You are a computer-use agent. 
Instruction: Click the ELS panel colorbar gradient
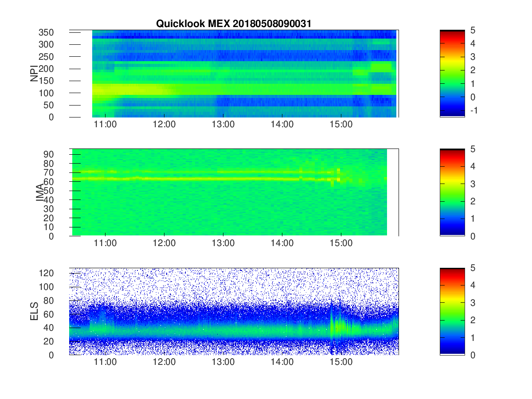pyautogui.click(x=452, y=311)
